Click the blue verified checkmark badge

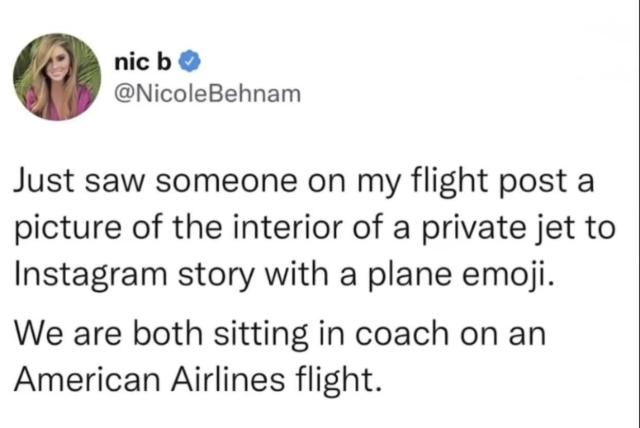[190, 61]
